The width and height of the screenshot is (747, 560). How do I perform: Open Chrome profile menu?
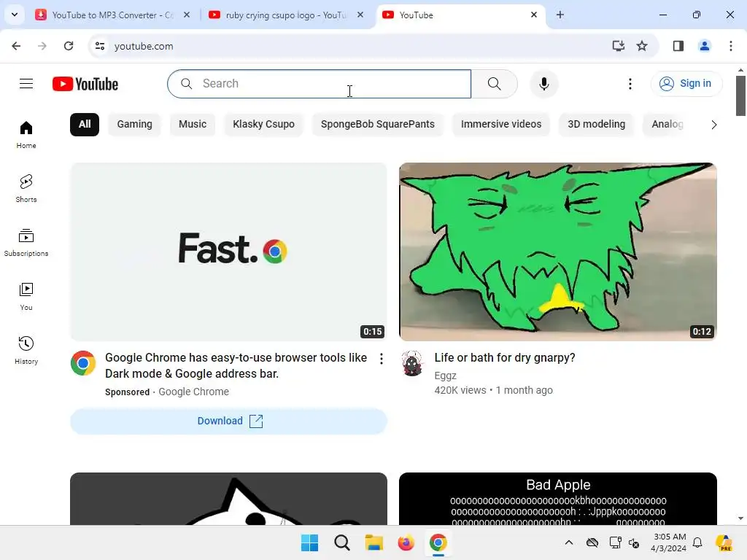(x=704, y=46)
